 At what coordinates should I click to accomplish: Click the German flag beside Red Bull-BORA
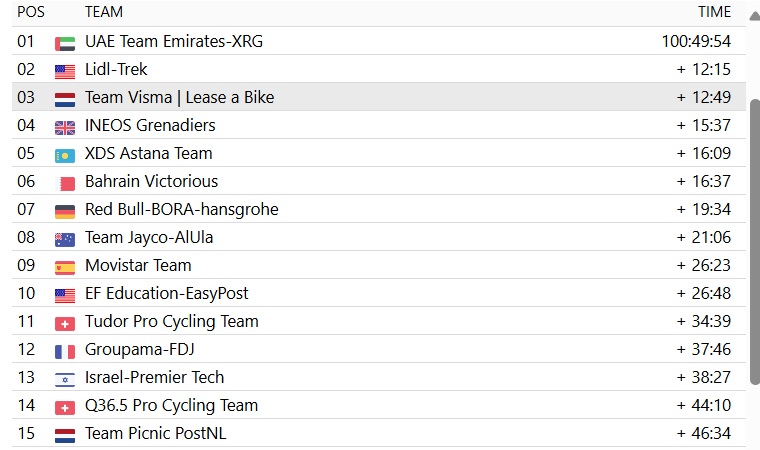click(x=65, y=211)
